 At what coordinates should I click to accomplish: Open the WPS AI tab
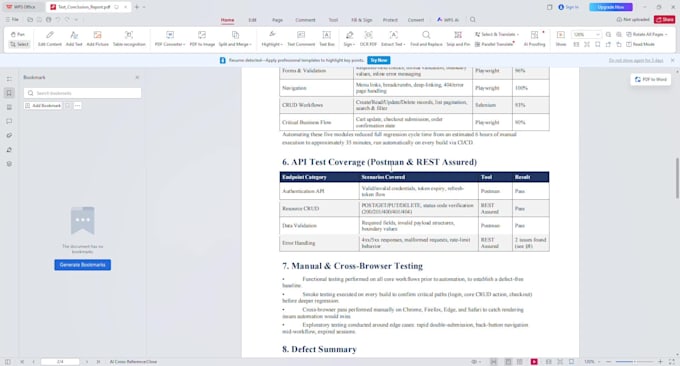448,20
